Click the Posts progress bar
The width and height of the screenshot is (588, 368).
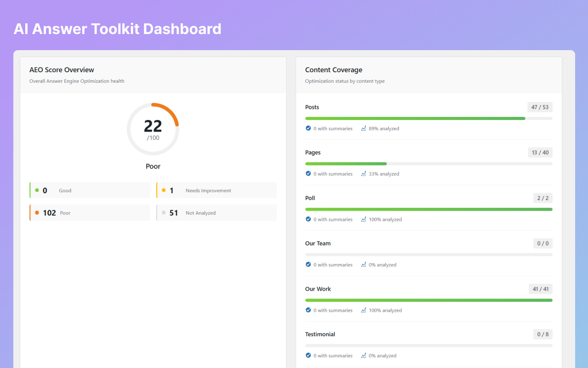(x=429, y=118)
